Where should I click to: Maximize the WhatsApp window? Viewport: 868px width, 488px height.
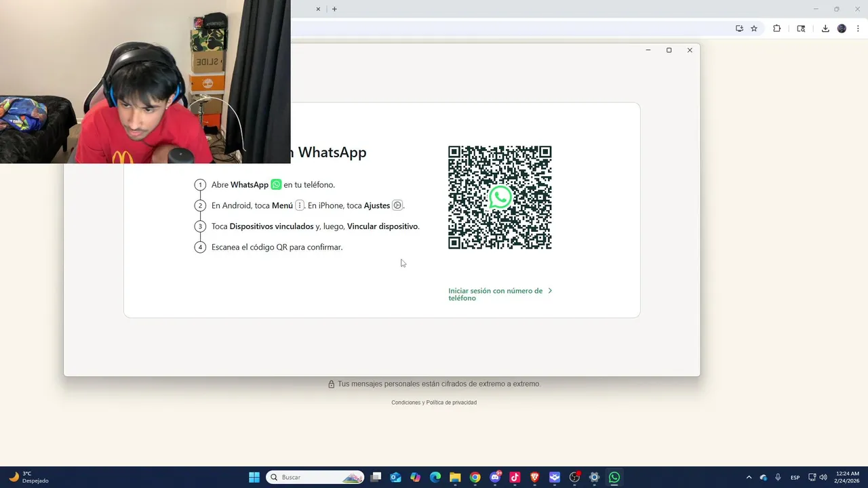pos(669,50)
